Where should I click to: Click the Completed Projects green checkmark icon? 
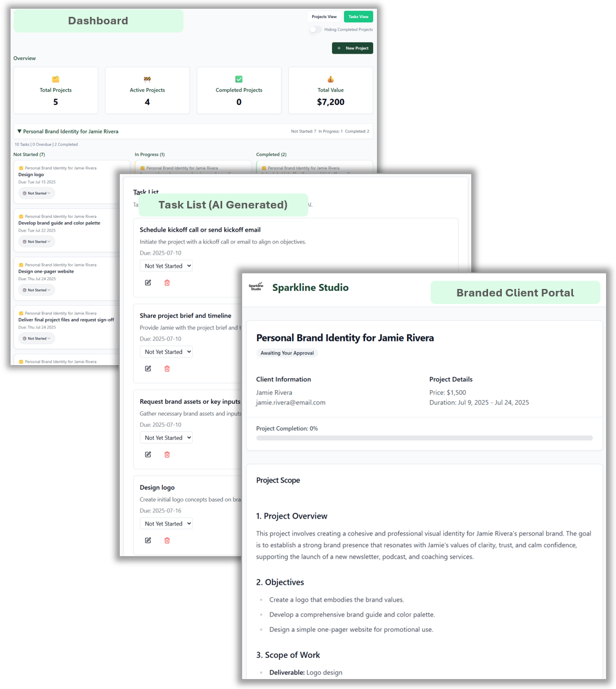pyautogui.click(x=238, y=79)
